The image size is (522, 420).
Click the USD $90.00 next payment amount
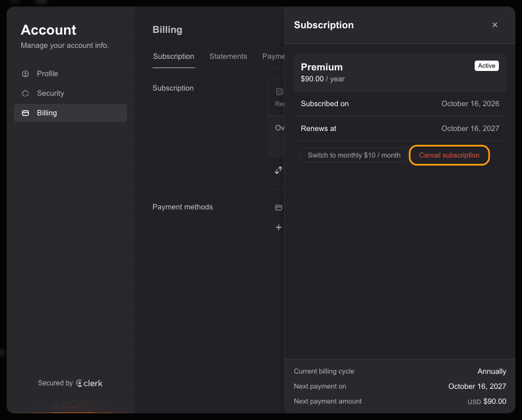487,402
